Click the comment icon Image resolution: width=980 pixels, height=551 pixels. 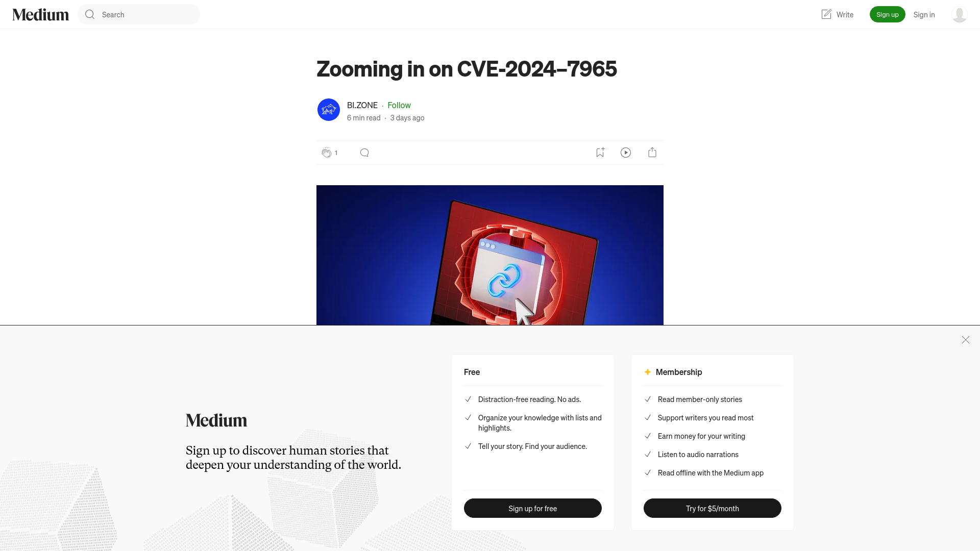point(364,152)
